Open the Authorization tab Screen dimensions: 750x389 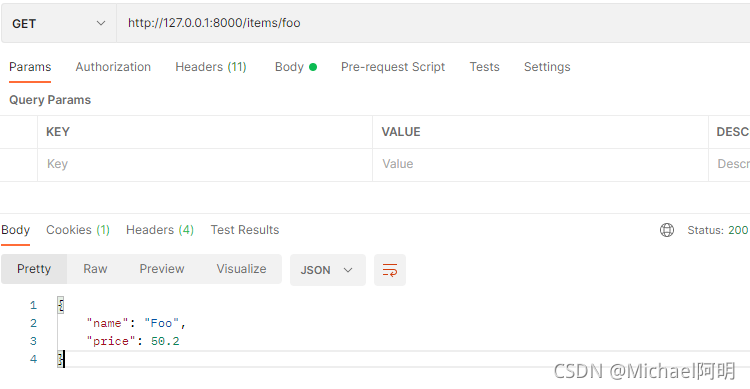[113, 67]
